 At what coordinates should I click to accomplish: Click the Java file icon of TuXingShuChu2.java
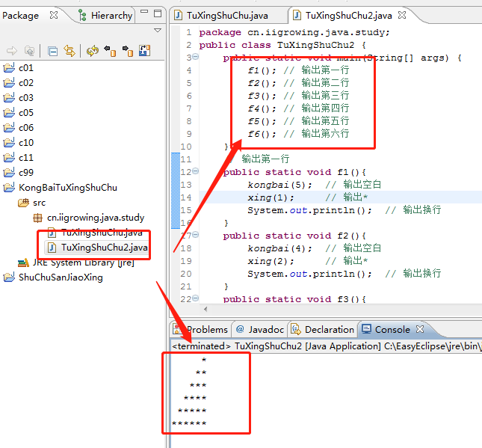(x=52, y=248)
